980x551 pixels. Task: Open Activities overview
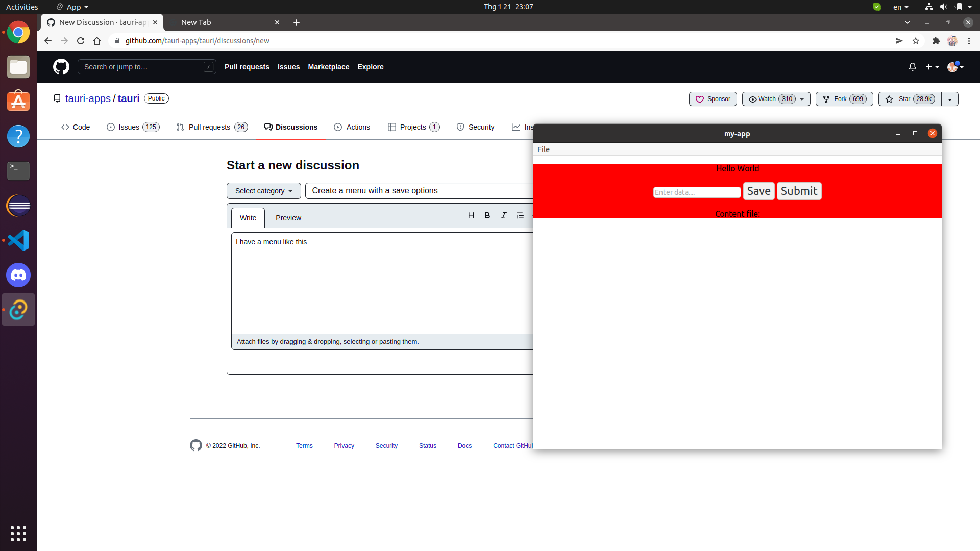click(22, 7)
